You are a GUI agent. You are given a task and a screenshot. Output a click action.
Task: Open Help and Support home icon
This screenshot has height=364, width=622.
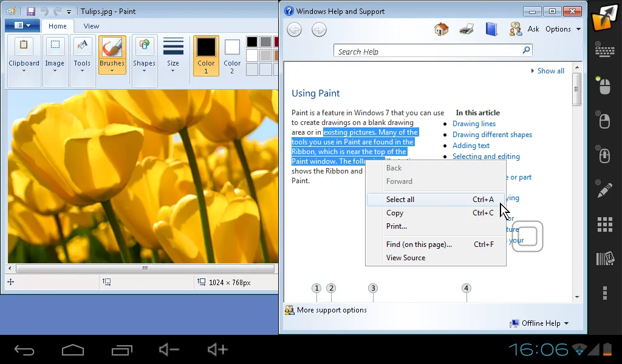(x=441, y=29)
